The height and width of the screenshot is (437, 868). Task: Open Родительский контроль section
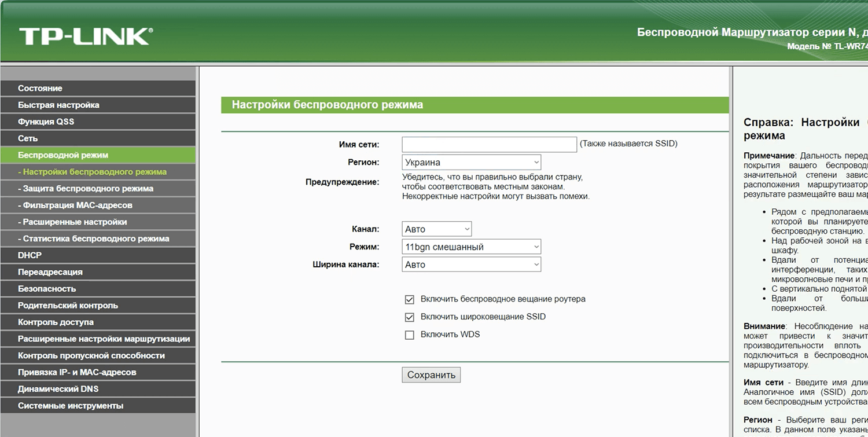coord(68,306)
